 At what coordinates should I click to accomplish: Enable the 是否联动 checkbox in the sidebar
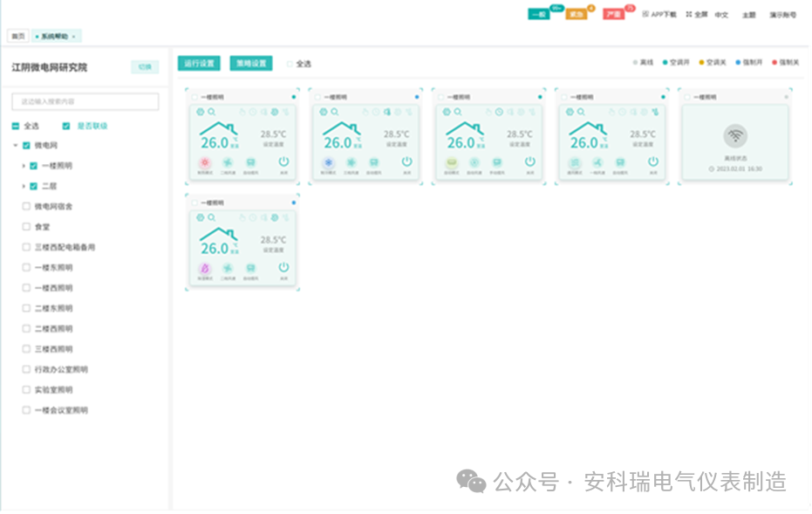point(66,126)
